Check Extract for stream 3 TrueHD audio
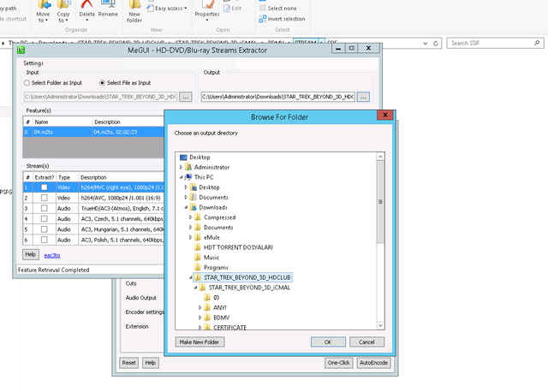This screenshot has height=392, width=548. pos(44,208)
